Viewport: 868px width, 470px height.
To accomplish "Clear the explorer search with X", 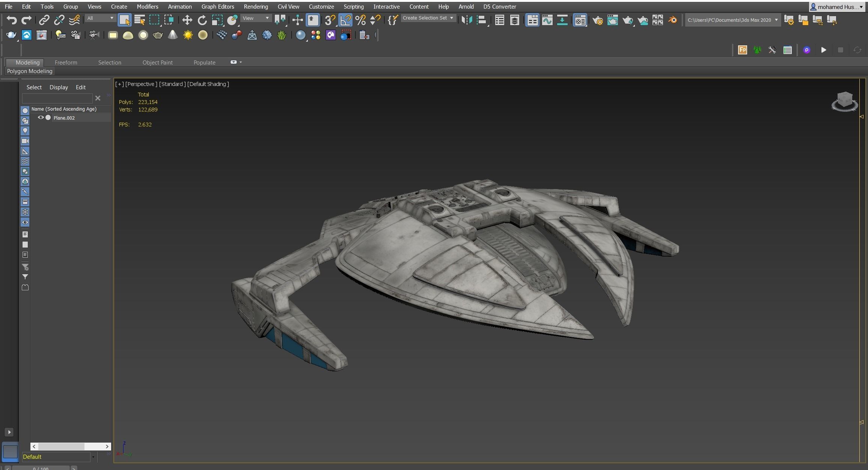I will (x=98, y=98).
